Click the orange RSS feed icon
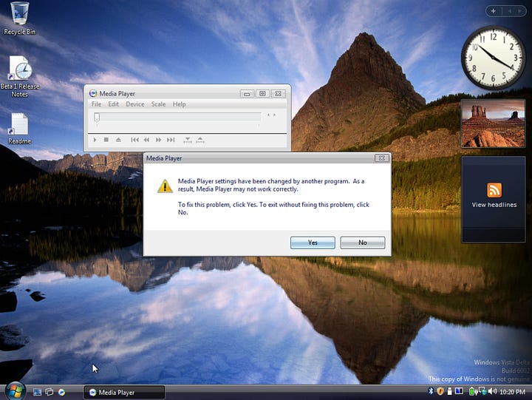 coord(494,190)
